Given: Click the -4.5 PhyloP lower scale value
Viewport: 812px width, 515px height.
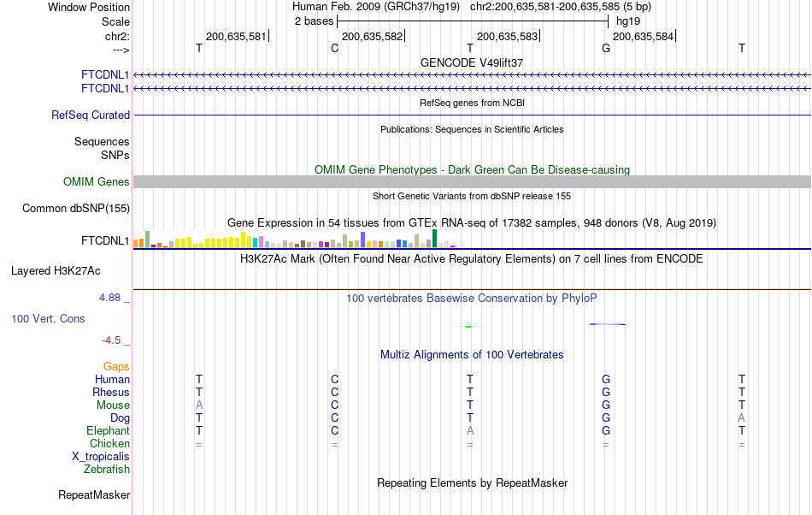Looking at the screenshot, I should tap(111, 340).
